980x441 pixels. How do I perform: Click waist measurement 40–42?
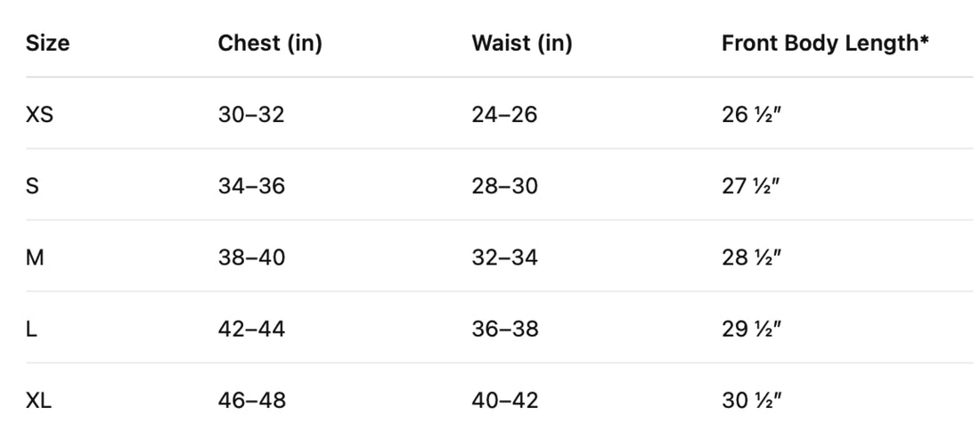tap(505, 401)
